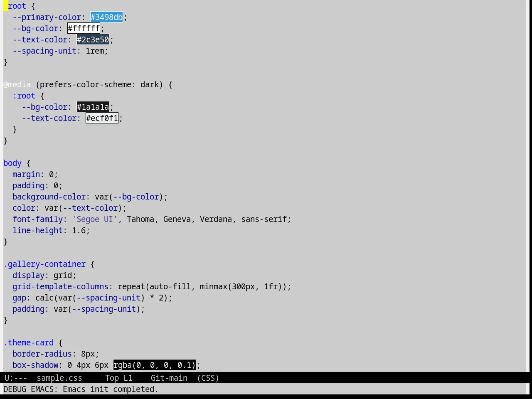Click U:--- status in mode line
The height and width of the screenshot is (399, 532).
pyautogui.click(x=16, y=378)
